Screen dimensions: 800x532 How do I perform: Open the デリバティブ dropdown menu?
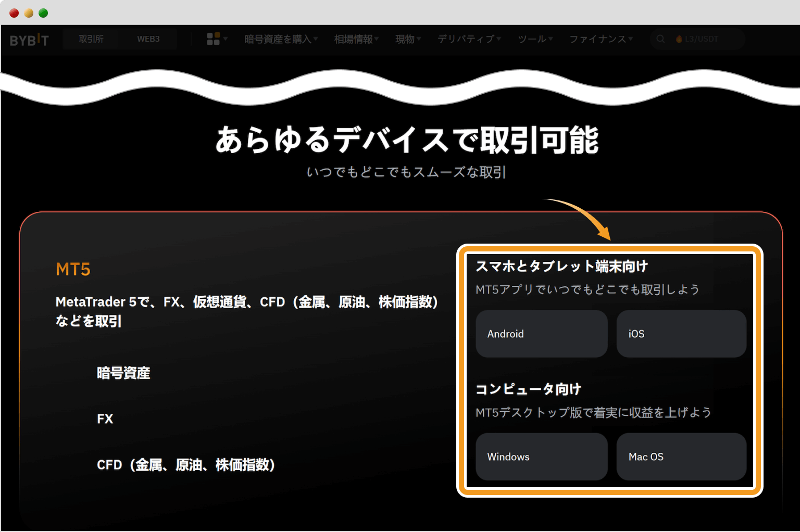coord(469,39)
